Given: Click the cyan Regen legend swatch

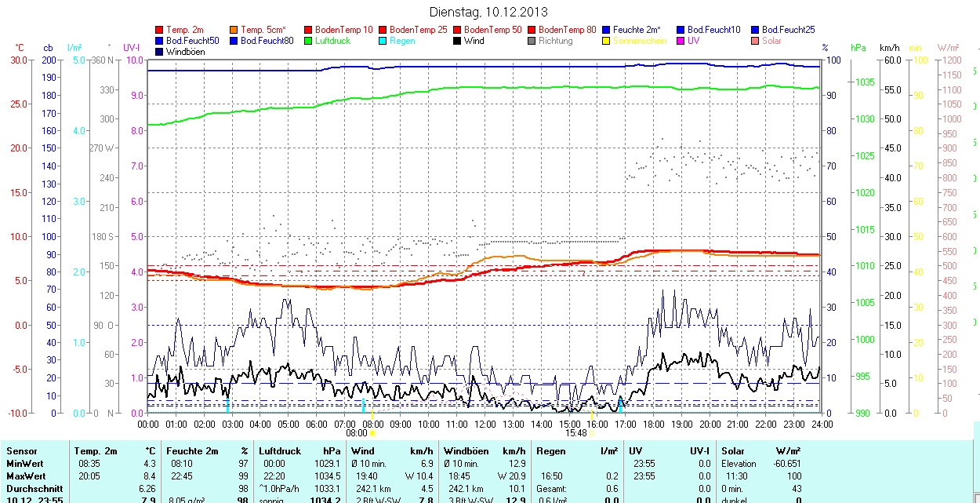Looking at the screenshot, I should 384,41.
